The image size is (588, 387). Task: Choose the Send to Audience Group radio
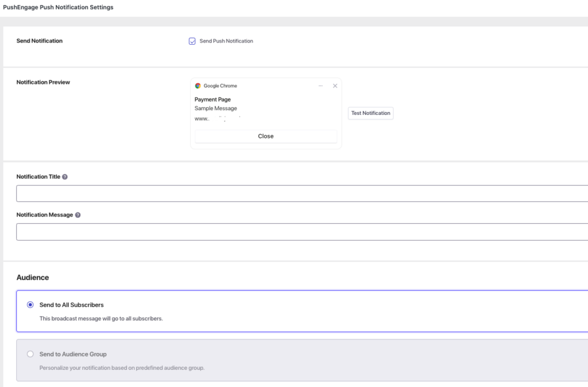tap(30, 354)
